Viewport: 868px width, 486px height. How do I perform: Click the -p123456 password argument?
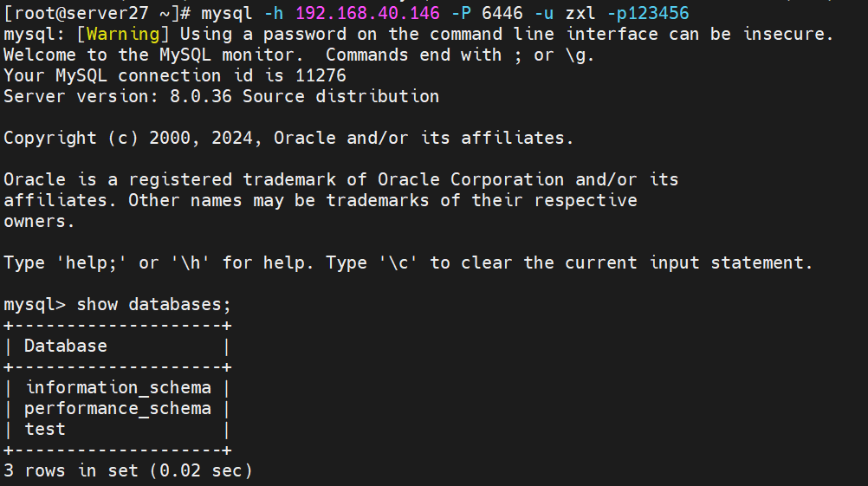point(648,13)
